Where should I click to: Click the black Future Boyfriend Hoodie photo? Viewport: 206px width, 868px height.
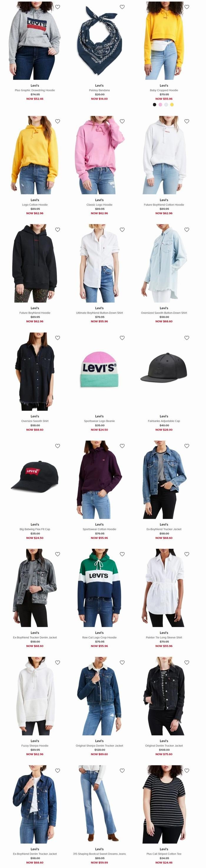tap(35, 263)
